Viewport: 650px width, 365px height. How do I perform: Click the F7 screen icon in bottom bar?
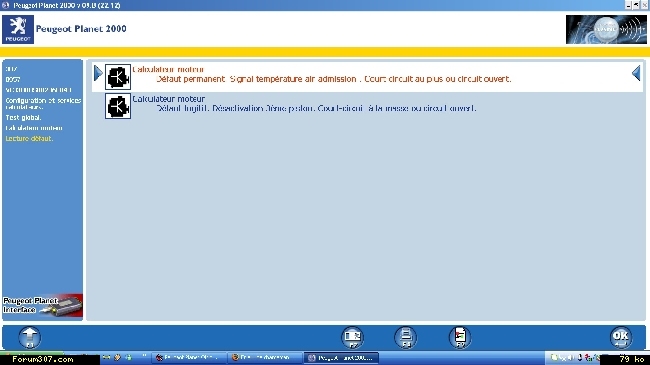click(x=353, y=337)
